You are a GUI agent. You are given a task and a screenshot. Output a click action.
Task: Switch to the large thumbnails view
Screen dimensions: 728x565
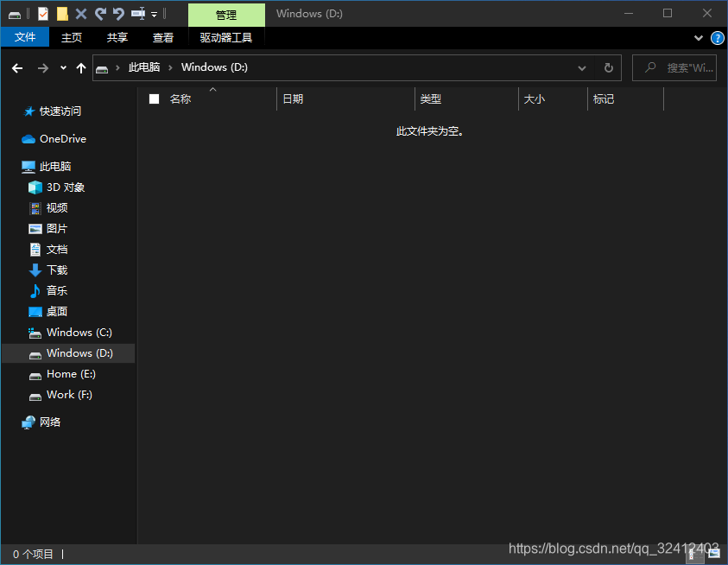pyautogui.click(x=714, y=554)
